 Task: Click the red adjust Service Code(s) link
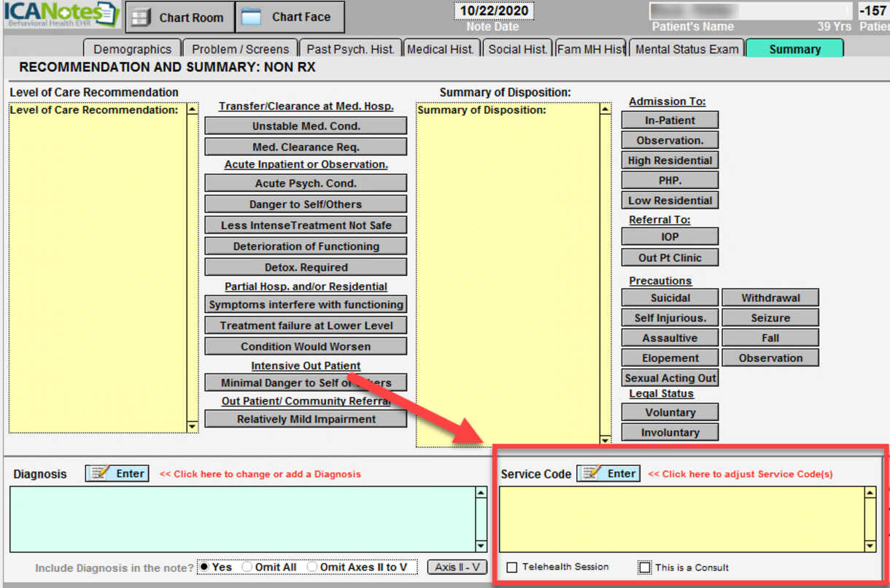pos(740,474)
